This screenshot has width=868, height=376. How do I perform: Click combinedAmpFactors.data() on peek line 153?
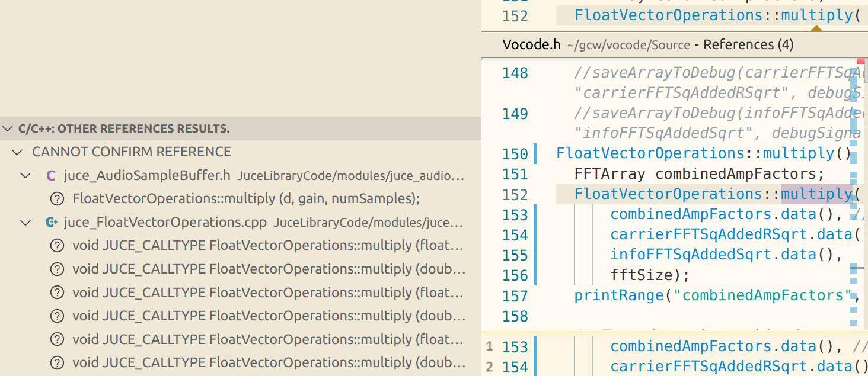click(x=727, y=214)
